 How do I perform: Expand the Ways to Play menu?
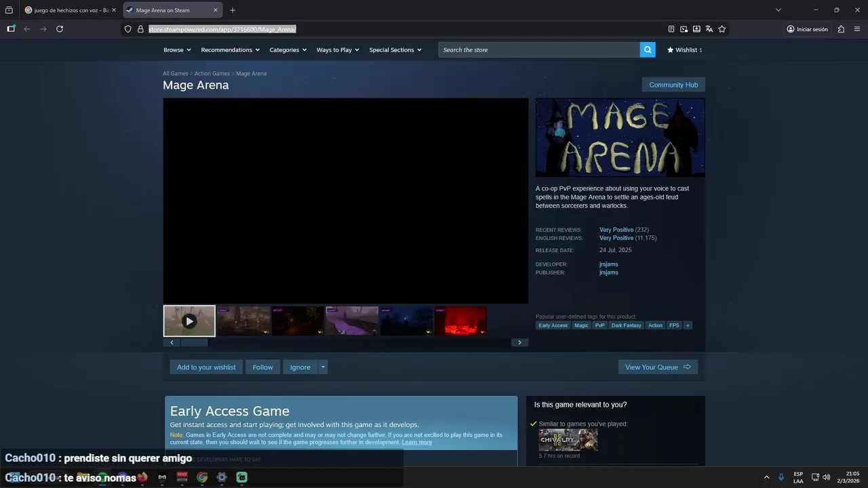click(338, 50)
